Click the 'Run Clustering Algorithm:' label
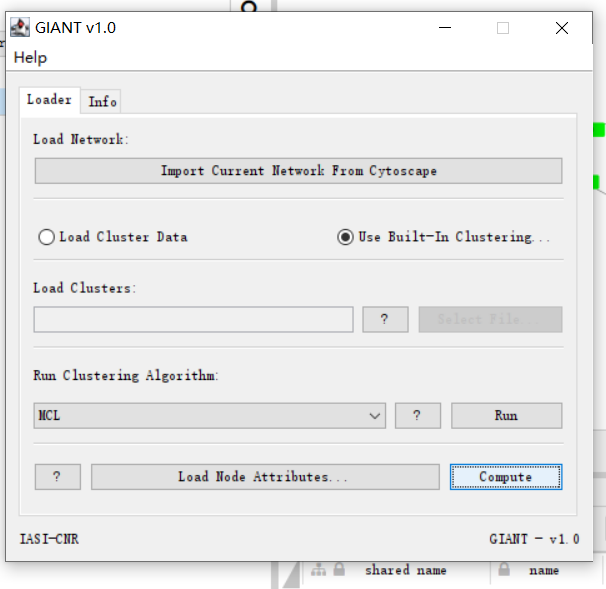The width and height of the screenshot is (606, 589). [x=126, y=375]
